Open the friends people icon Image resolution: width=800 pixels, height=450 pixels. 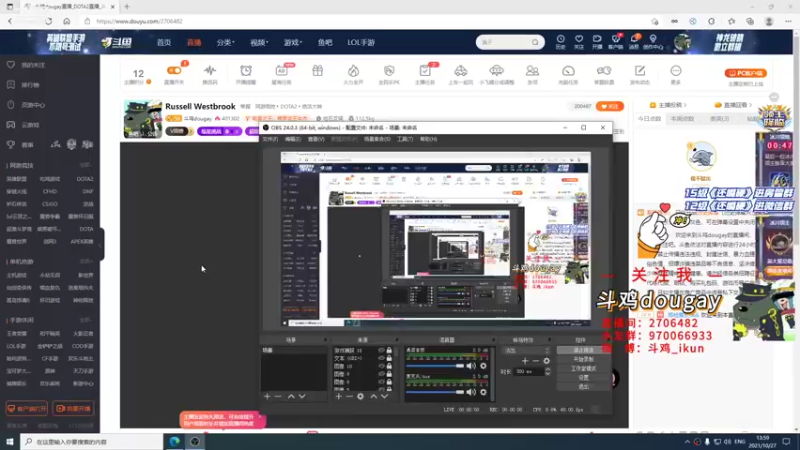click(x=532, y=70)
